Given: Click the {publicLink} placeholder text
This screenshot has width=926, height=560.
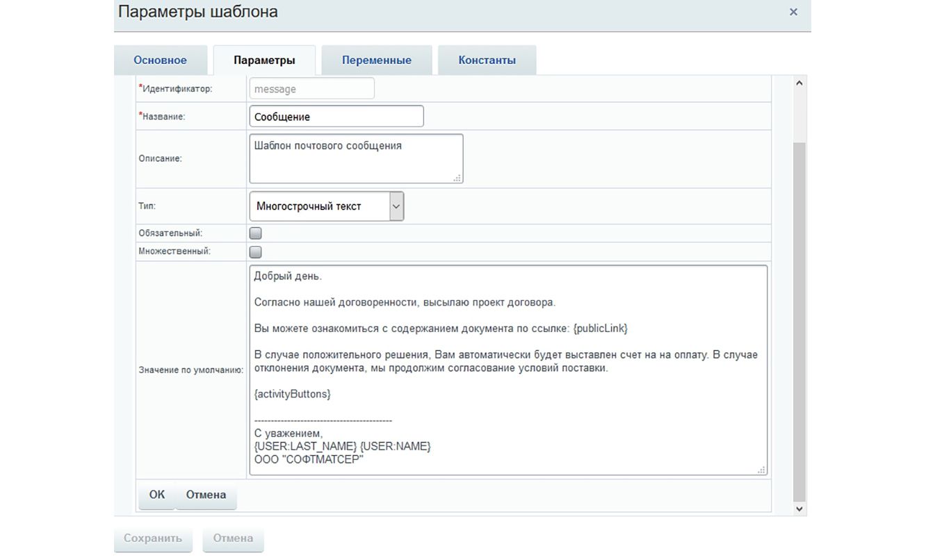Looking at the screenshot, I should 601,328.
